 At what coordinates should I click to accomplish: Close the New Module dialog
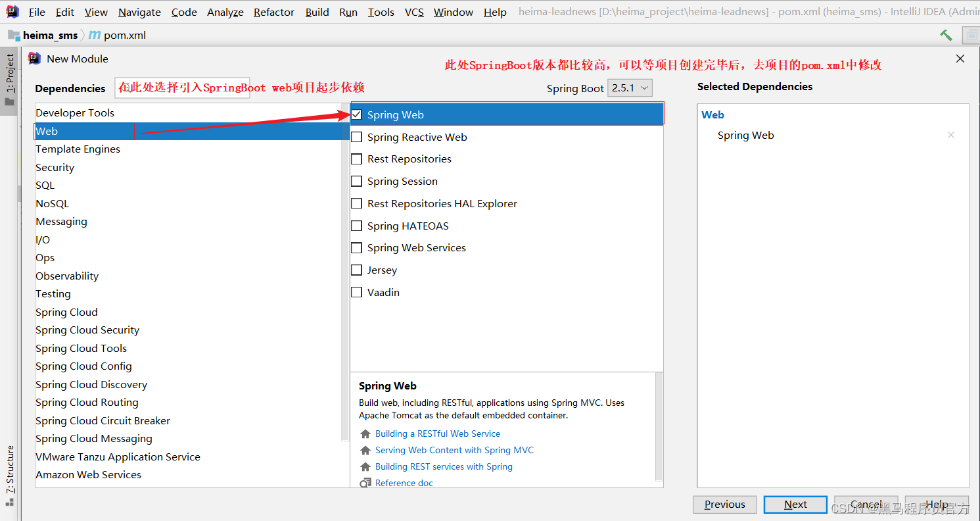click(x=960, y=59)
